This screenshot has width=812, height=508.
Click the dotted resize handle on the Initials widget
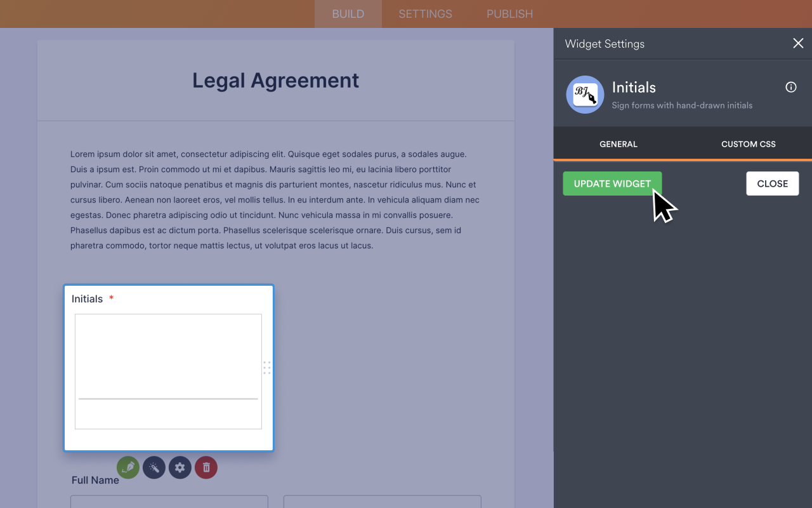click(267, 368)
